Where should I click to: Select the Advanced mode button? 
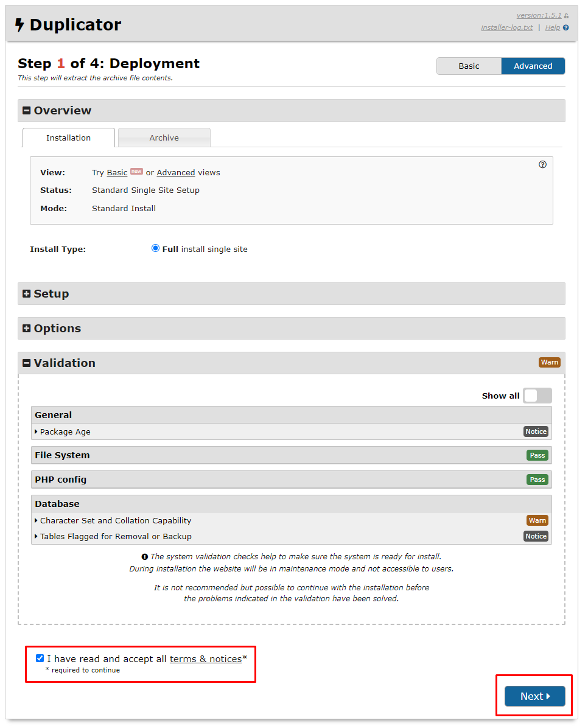pos(533,66)
